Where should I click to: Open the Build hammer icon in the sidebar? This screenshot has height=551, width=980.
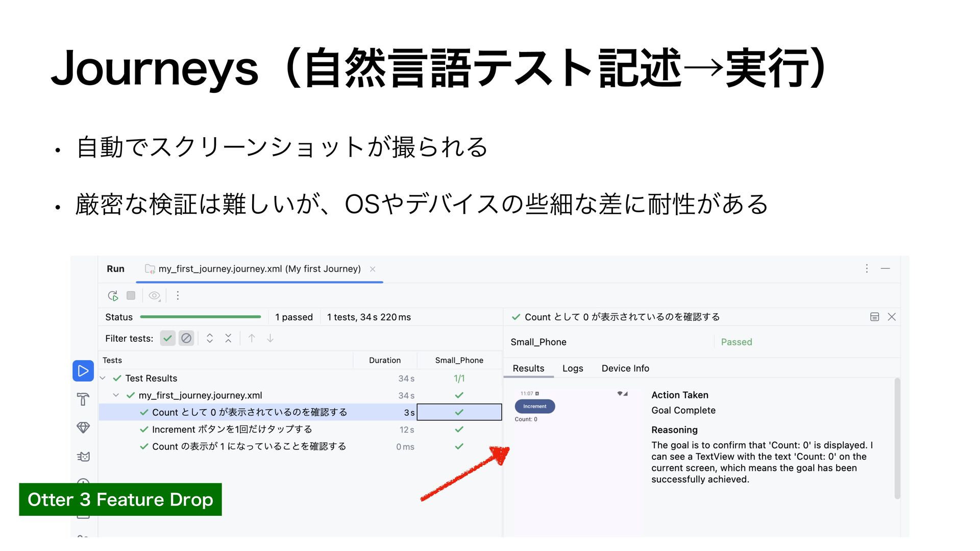click(x=83, y=399)
